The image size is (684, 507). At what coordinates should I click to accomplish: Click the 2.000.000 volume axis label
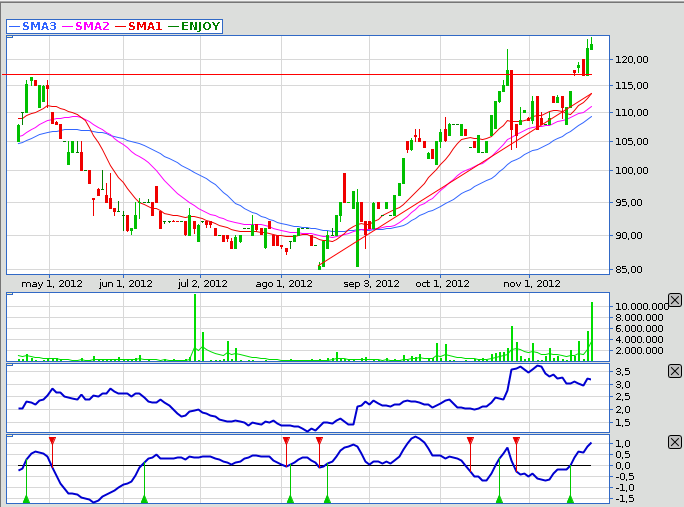639,350
